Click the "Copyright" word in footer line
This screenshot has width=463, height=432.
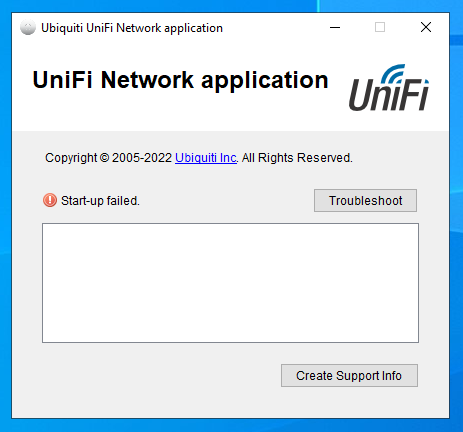point(71,158)
